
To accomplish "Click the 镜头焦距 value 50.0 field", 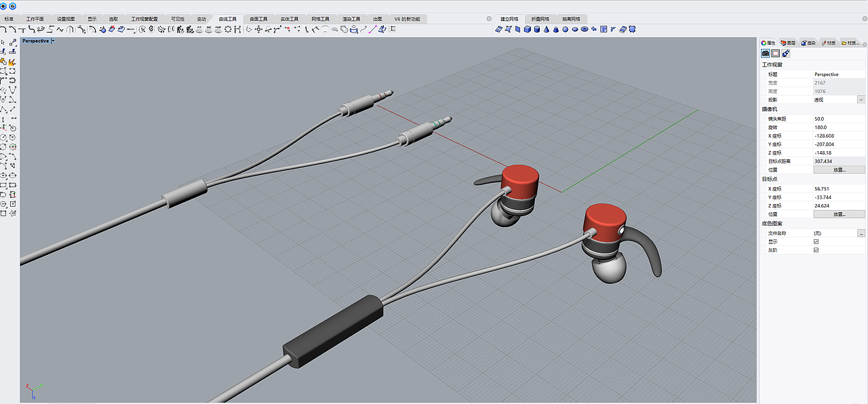I will point(839,119).
